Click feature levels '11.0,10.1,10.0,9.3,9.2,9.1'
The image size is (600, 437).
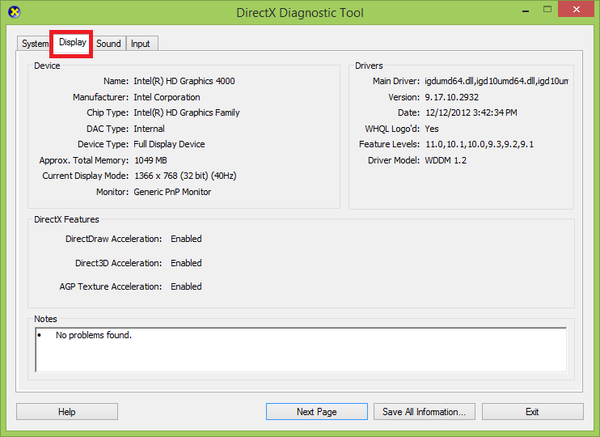479,144
